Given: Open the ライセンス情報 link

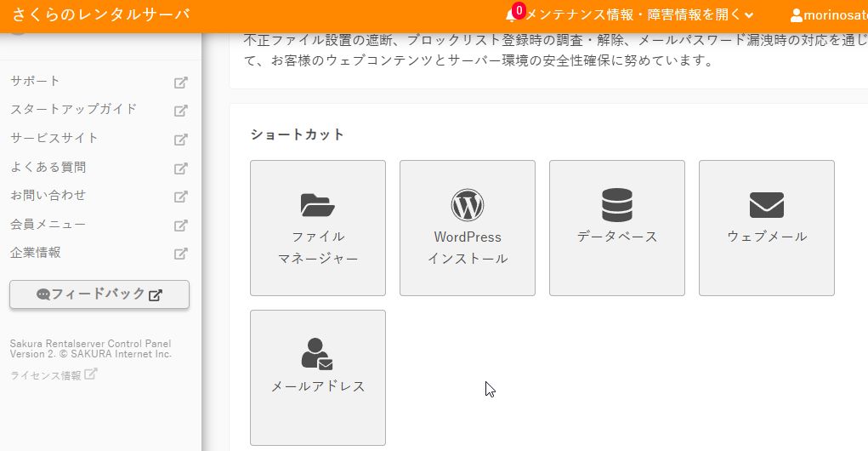Looking at the screenshot, I should (45, 375).
